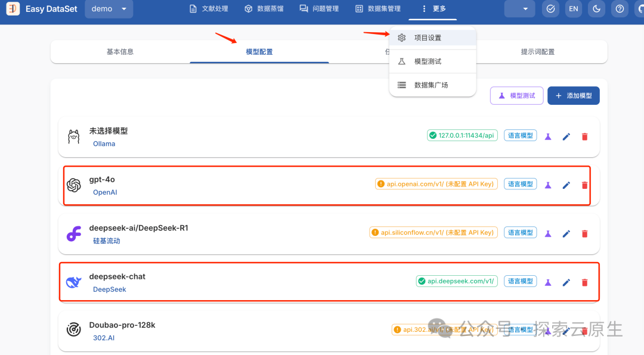Image resolution: width=644 pixels, height=355 pixels.
Task: Open the 数据蒸馏 menu
Action: [x=264, y=8]
